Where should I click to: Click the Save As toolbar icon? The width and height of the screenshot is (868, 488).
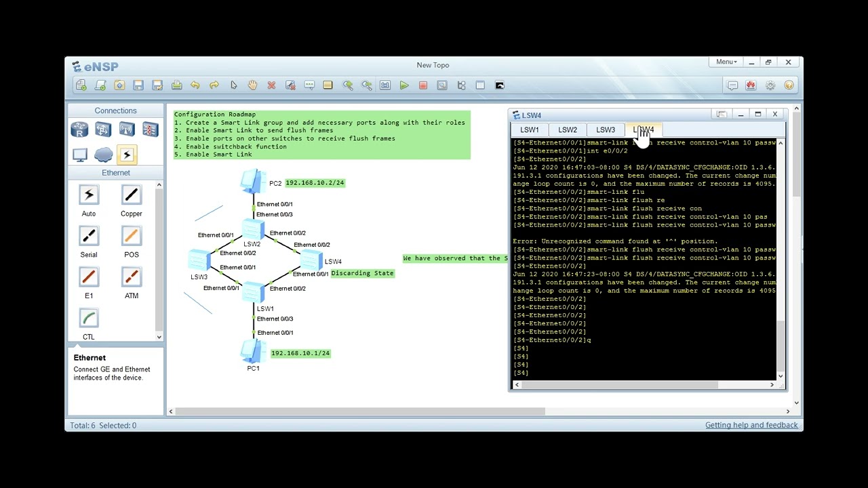tap(157, 85)
